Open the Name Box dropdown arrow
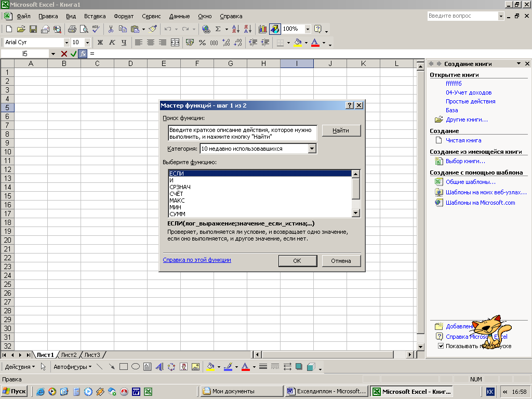532x399 pixels. point(54,54)
